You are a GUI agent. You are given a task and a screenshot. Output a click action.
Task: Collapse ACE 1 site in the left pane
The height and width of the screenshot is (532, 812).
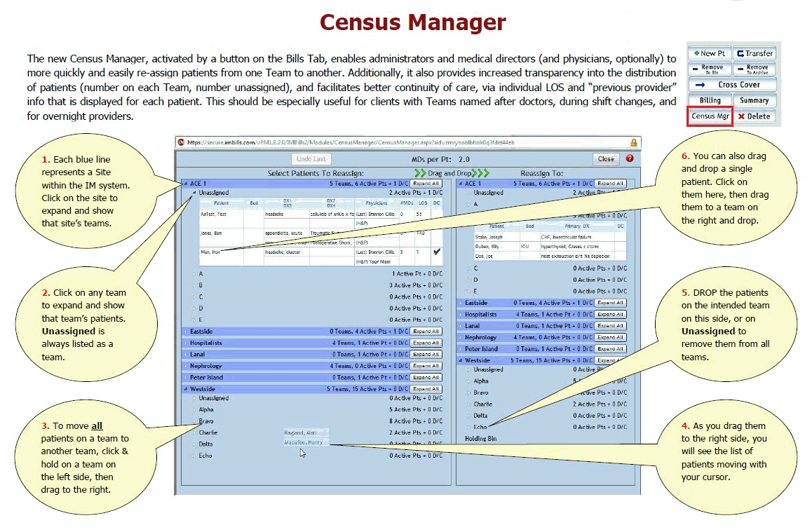pyautogui.click(x=186, y=184)
